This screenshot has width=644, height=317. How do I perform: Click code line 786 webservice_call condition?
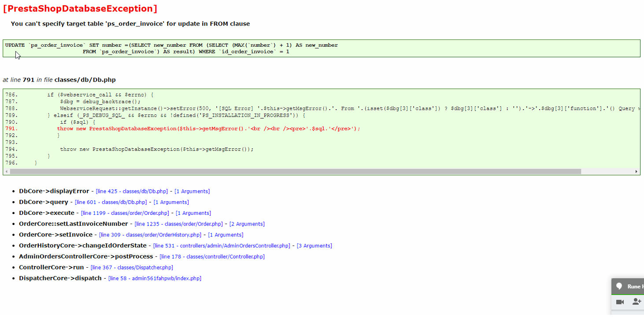tap(100, 95)
